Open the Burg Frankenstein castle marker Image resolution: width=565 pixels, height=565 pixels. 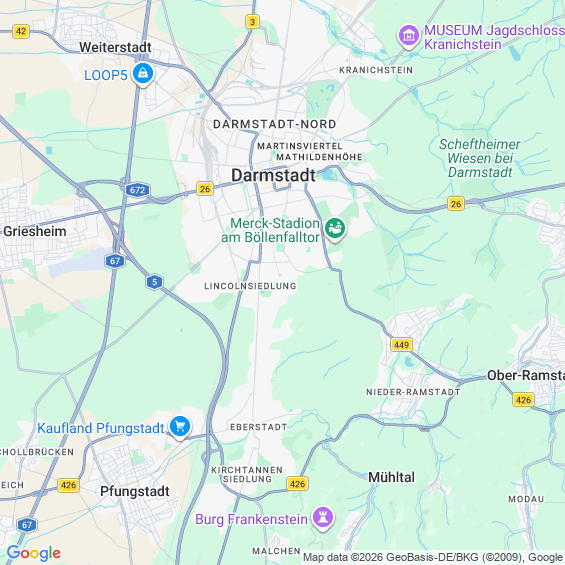click(323, 518)
